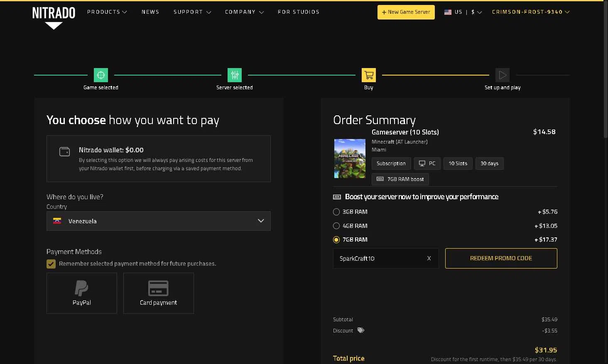Choose Card payment method
608x364 pixels.
click(x=159, y=293)
